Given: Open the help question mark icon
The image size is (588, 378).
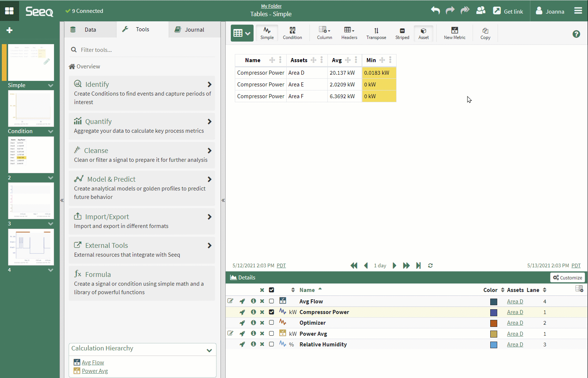Looking at the screenshot, I should click(576, 34).
